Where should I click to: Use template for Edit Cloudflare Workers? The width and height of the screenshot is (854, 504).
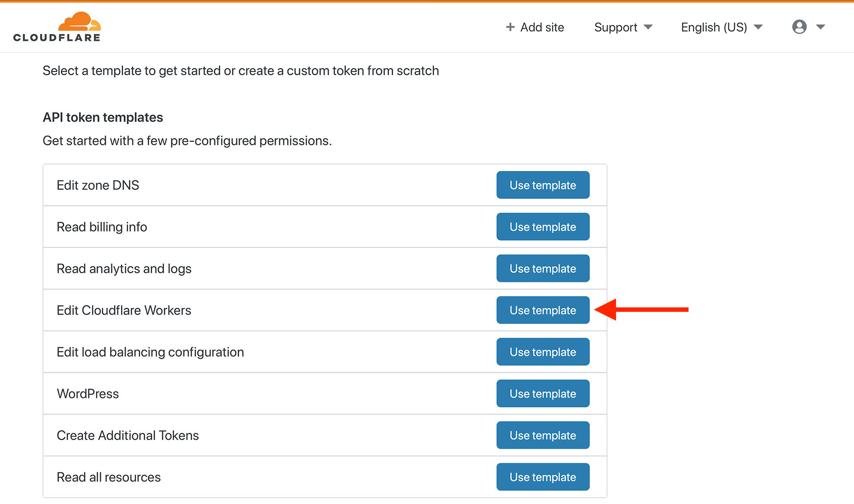point(543,310)
